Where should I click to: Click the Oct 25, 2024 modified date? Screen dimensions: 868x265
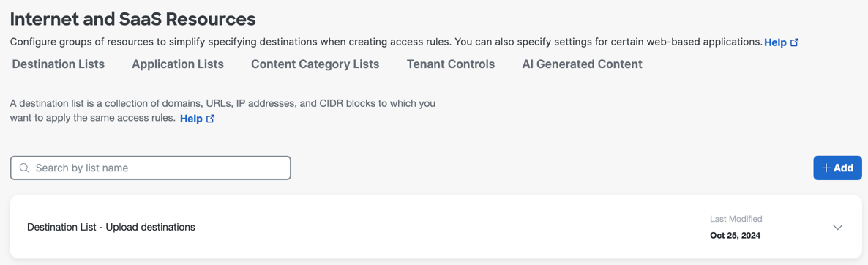(735, 236)
